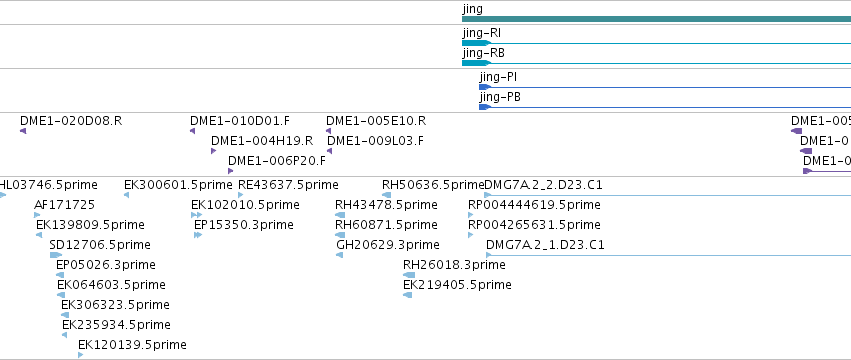Click the jing-PI protein feature arrow
The image size is (851, 360).
665,87
